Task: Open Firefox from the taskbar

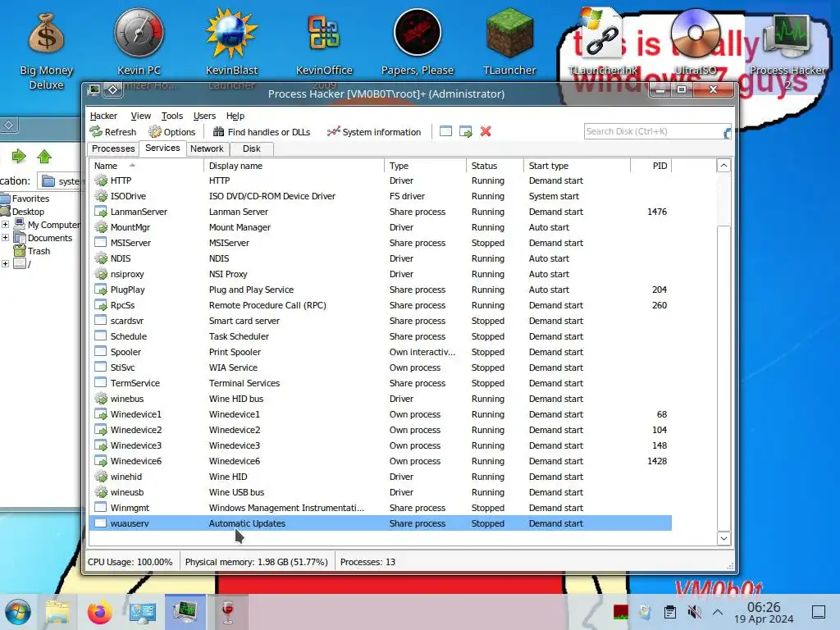Action: (99, 612)
